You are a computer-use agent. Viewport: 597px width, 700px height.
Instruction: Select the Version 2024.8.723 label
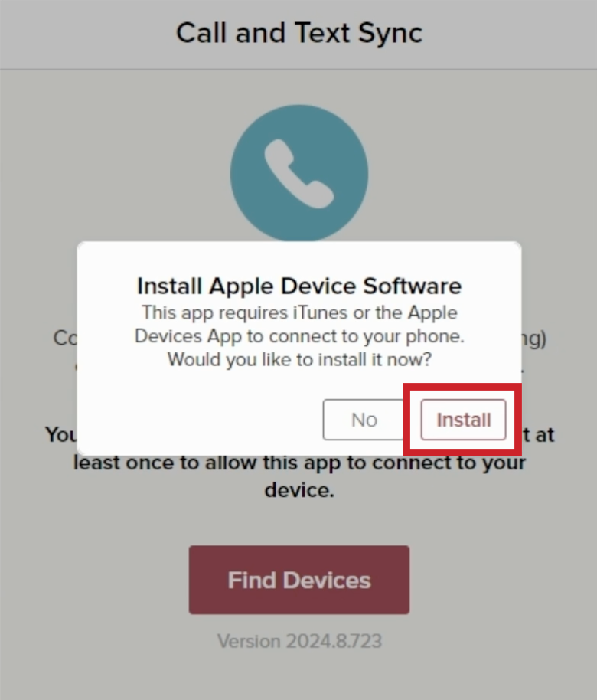299,641
